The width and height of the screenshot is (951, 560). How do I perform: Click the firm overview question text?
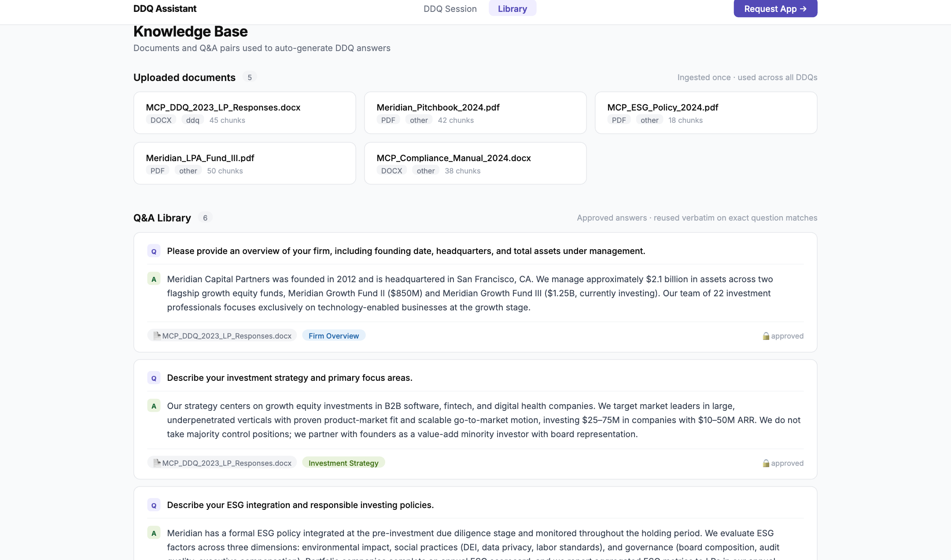406,251
